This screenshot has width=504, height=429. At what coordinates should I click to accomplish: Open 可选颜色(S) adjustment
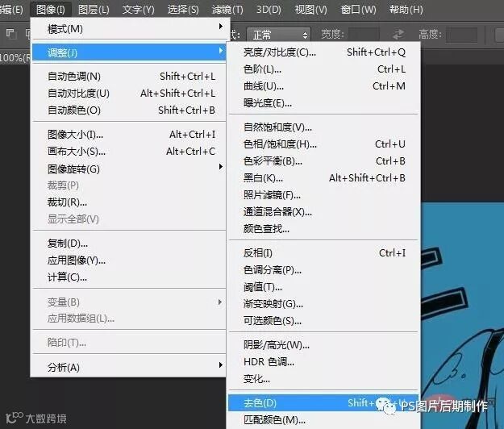click(323, 321)
